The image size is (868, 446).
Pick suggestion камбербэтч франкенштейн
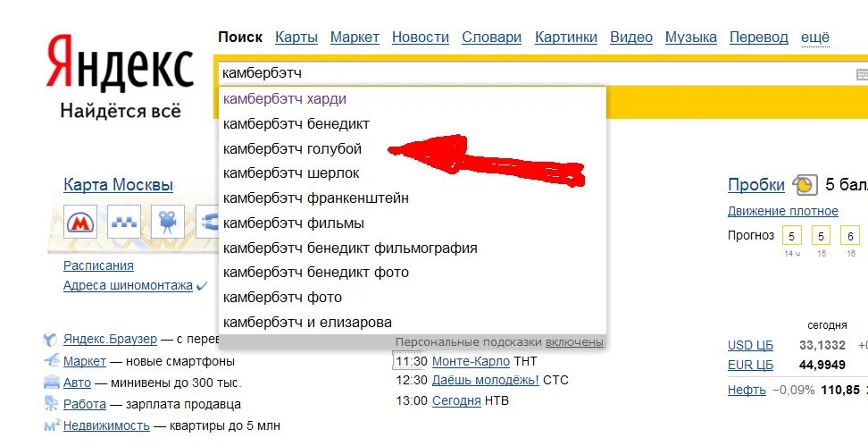tap(413, 198)
